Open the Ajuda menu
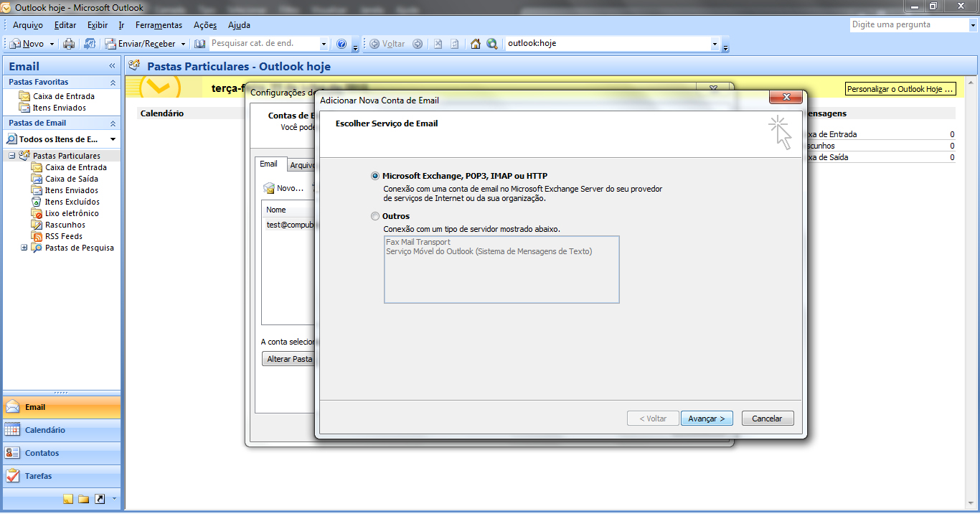 point(239,25)
